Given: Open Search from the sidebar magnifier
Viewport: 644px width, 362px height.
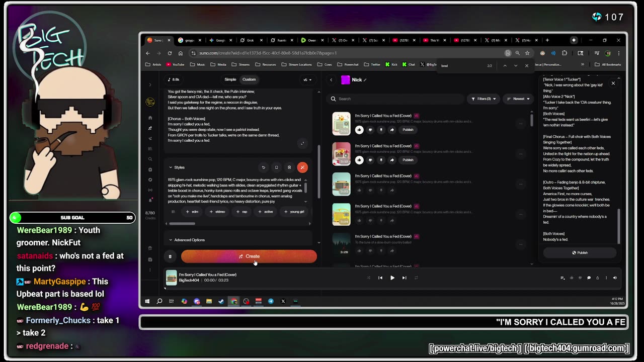Looking at the screenshot, I should (150, 159).
